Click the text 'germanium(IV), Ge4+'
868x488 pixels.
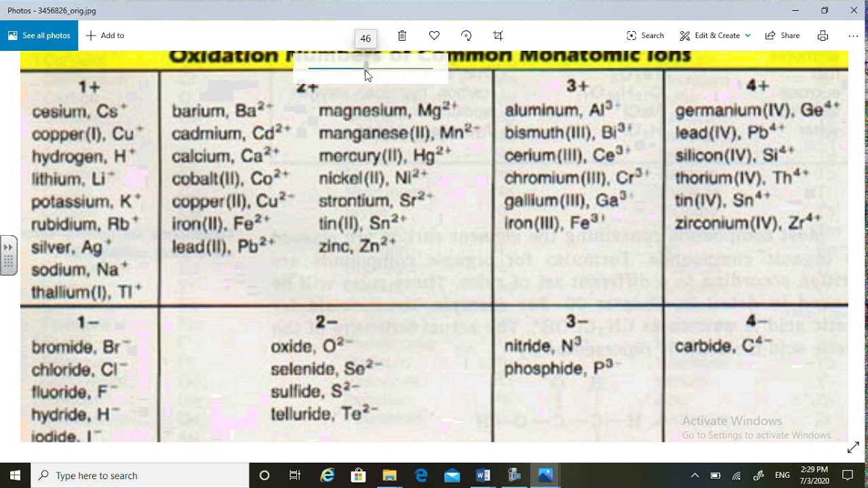click(x=757, y=110)
